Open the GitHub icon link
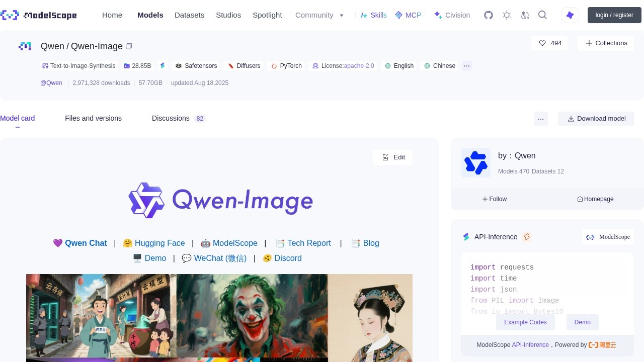This screenshot has height=362, width=644. click(x=489, y=15)
